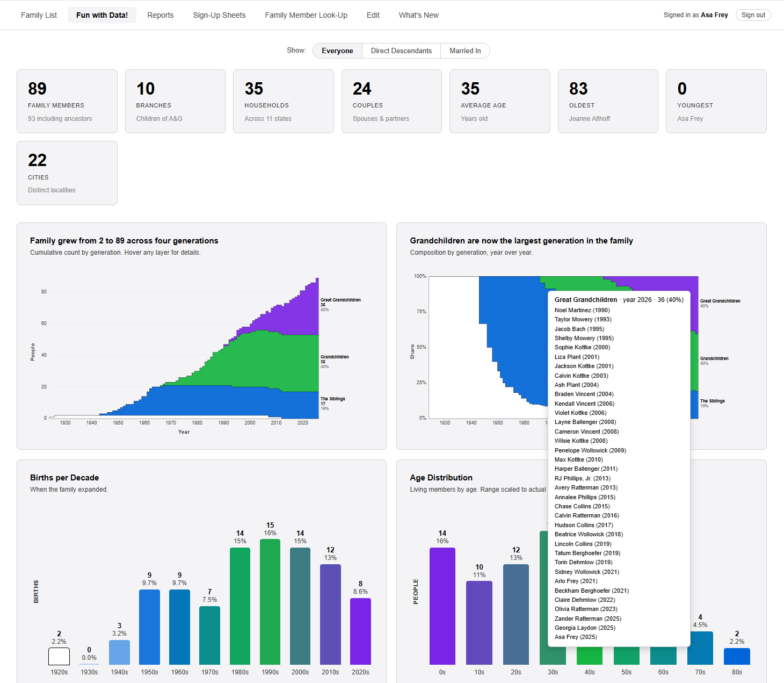The height and width of the screenshot is (683, 784).
Task: Click 'Asa Frey (2025)' in tooltip
Action: tap(576, 637)
